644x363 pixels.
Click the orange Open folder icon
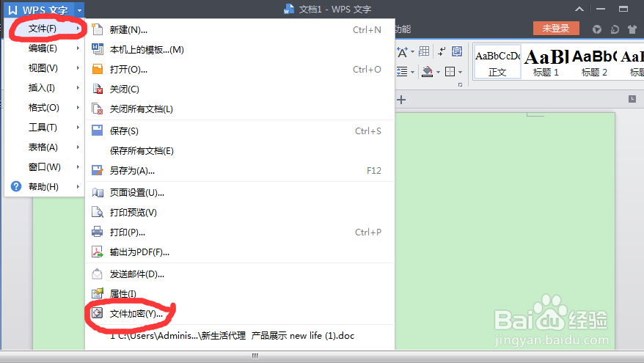click(98, 69)
